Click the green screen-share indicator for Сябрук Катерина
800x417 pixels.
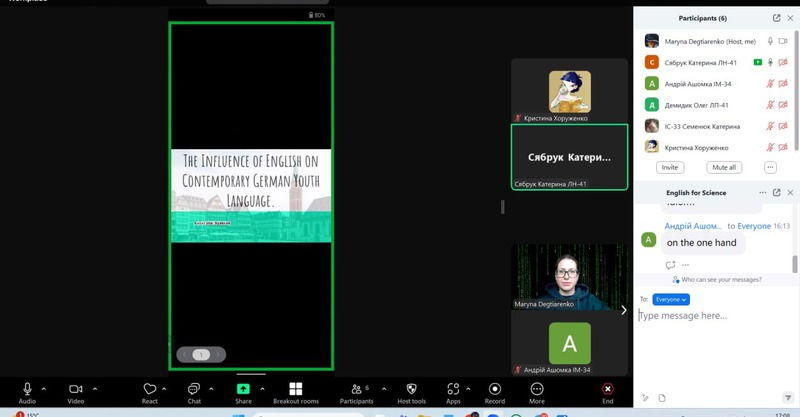758,62
